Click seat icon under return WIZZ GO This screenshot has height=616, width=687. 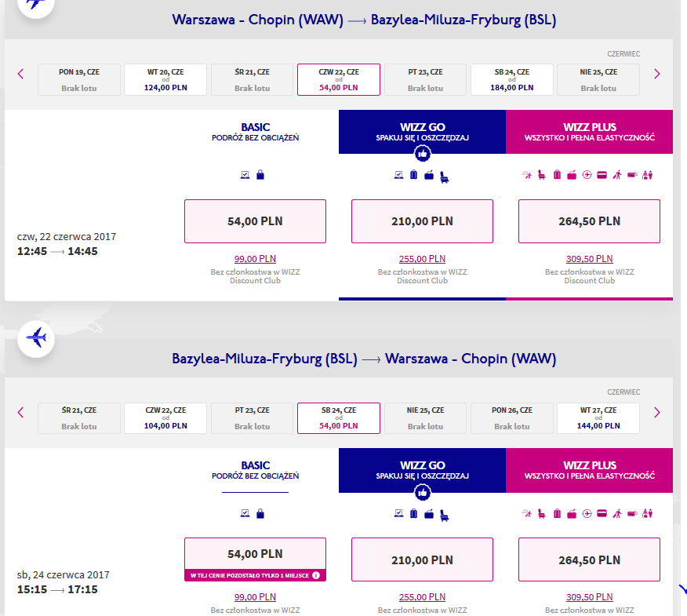pyautogui.click(x=444, y=515)
